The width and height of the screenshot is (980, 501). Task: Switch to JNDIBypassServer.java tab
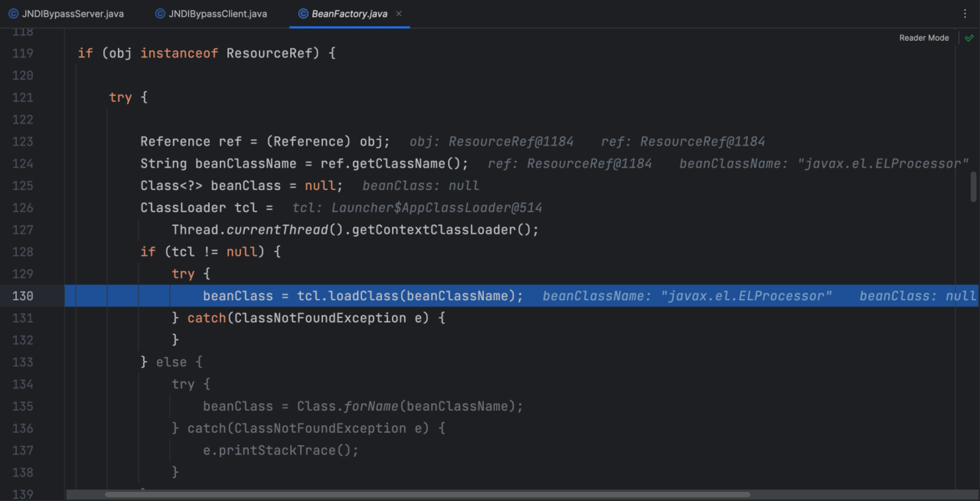[x=66, y=14]
